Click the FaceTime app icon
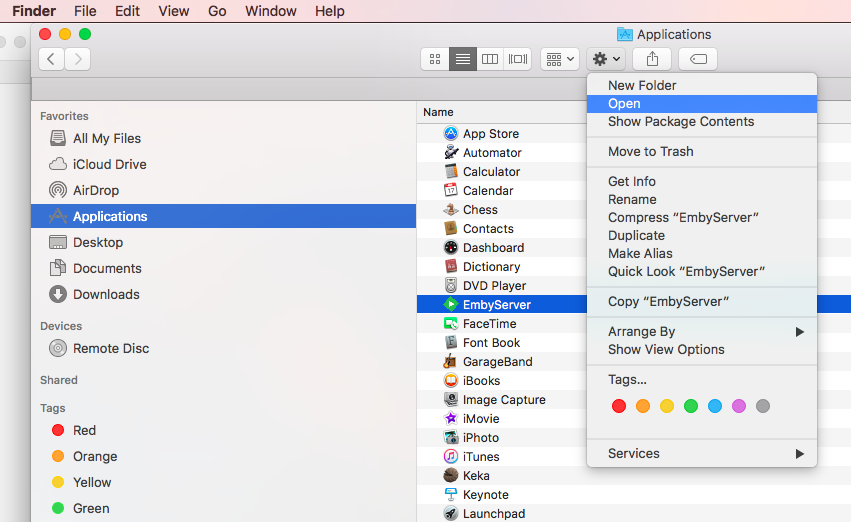 tap(450, 323)
